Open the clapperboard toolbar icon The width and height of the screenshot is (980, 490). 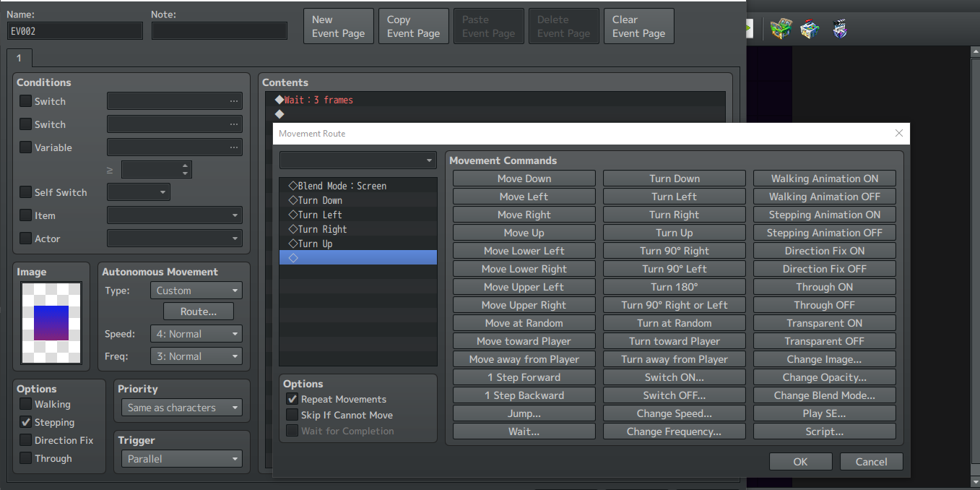[x=838, y=29]
